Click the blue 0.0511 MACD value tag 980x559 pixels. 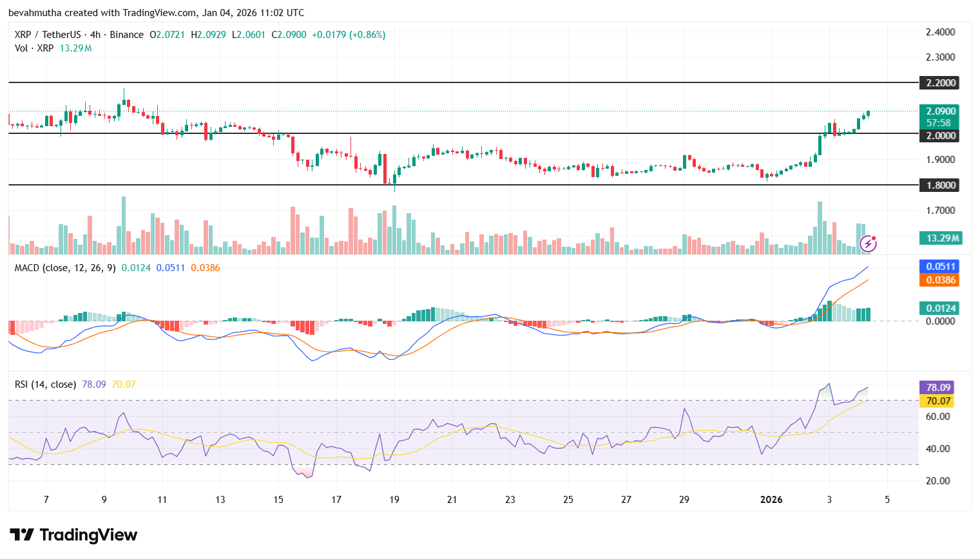tap(939, 267)
